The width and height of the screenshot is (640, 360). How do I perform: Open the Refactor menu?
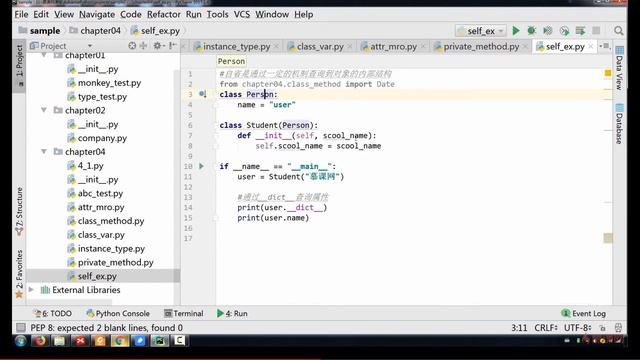tap(164, 14)
